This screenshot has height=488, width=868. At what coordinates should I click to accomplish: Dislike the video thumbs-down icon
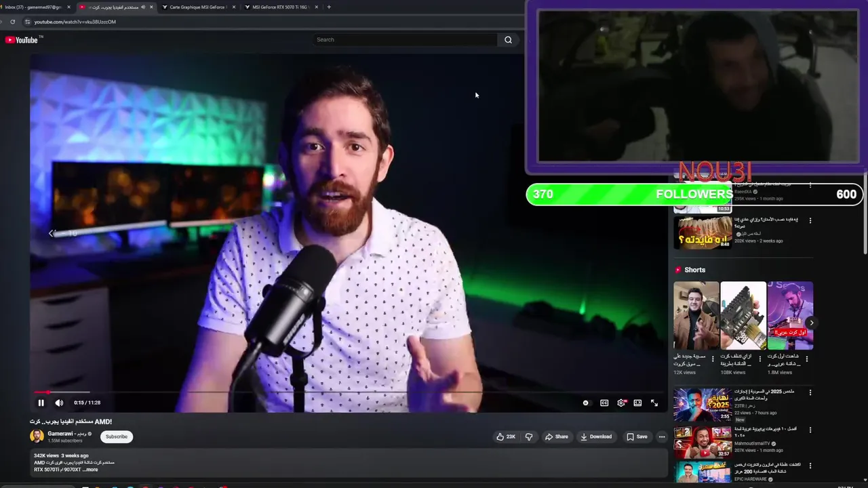529,436
